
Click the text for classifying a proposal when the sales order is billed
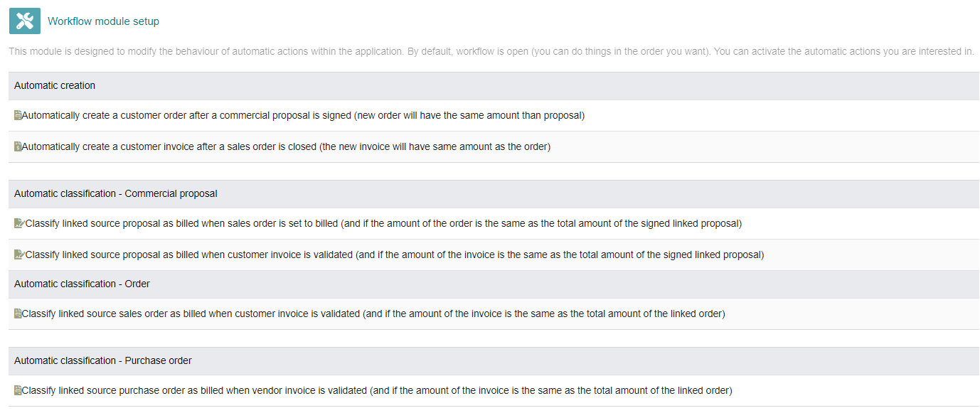click(383, 223)
